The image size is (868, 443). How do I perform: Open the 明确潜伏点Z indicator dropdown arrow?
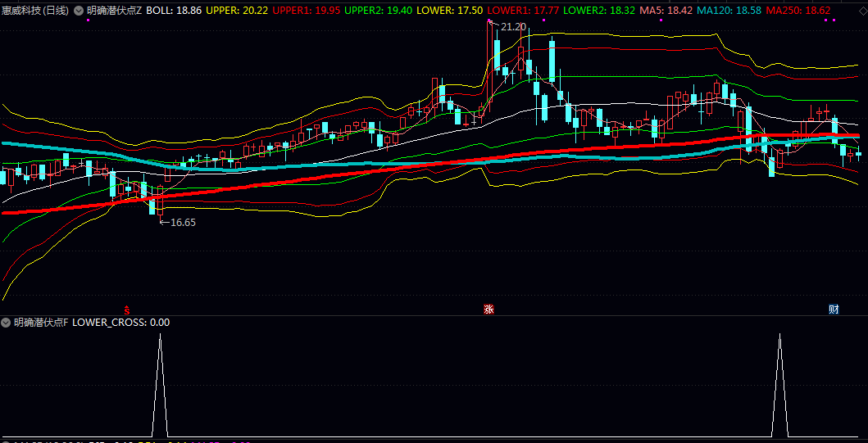(x=79, y=11)
